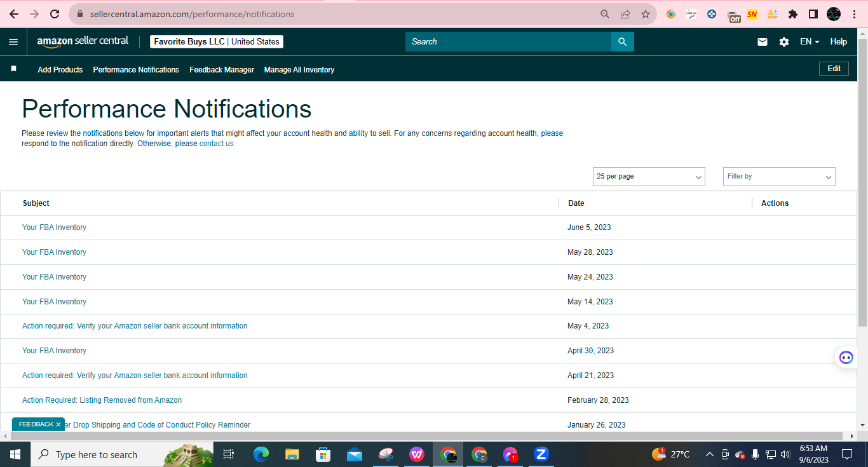Screen dimensions: 868x467
Task: Open the May 4 bank account verification notification
Action: coord(135,326)
